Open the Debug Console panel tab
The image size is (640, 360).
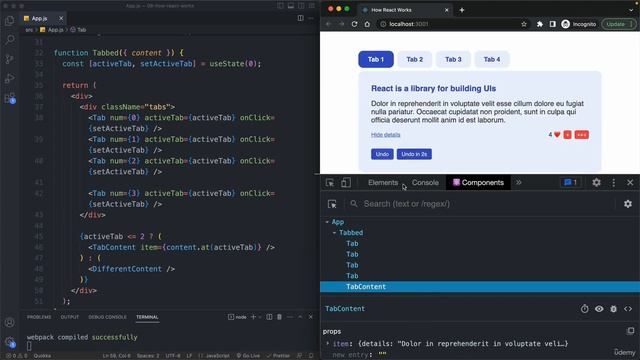click(107, 317)
